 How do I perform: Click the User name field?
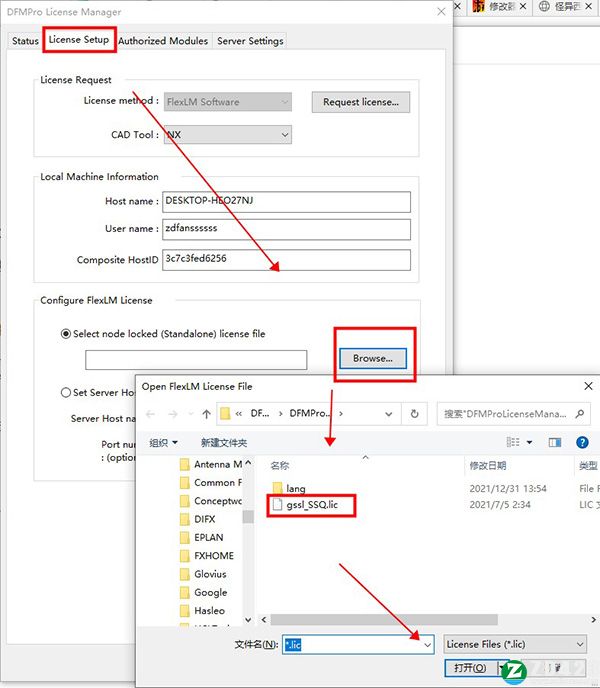286,229
